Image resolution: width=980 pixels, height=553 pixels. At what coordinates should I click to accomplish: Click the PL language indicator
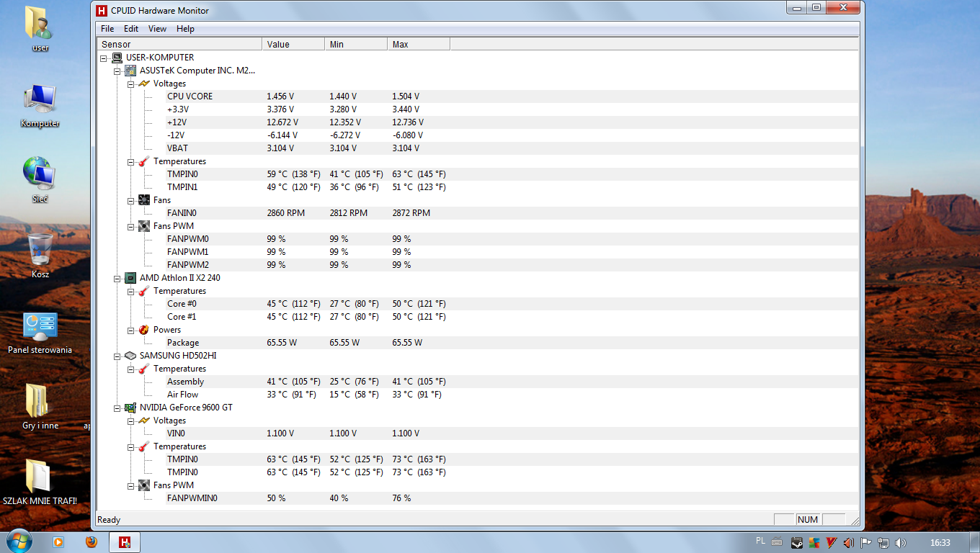(x=761, y=541)
